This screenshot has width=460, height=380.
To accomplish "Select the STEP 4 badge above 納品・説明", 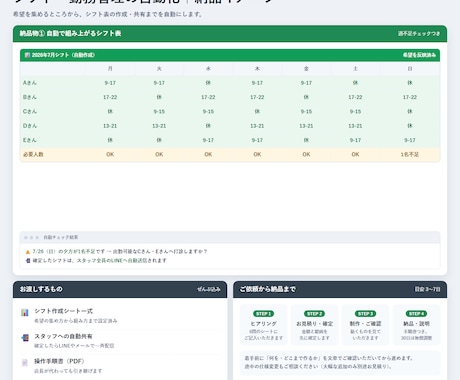I will coord(416,314).
